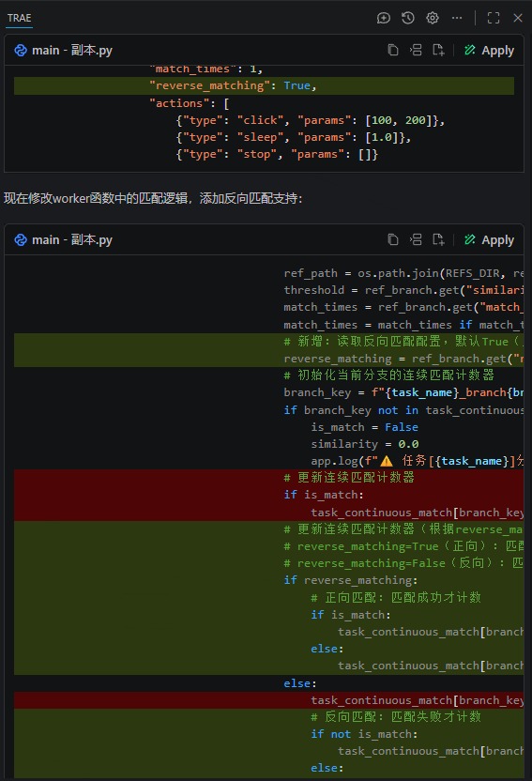Click the comment reverse_matching=False（反向）
This screenshot has width=532, height=781.
click(x=403, y=563)
